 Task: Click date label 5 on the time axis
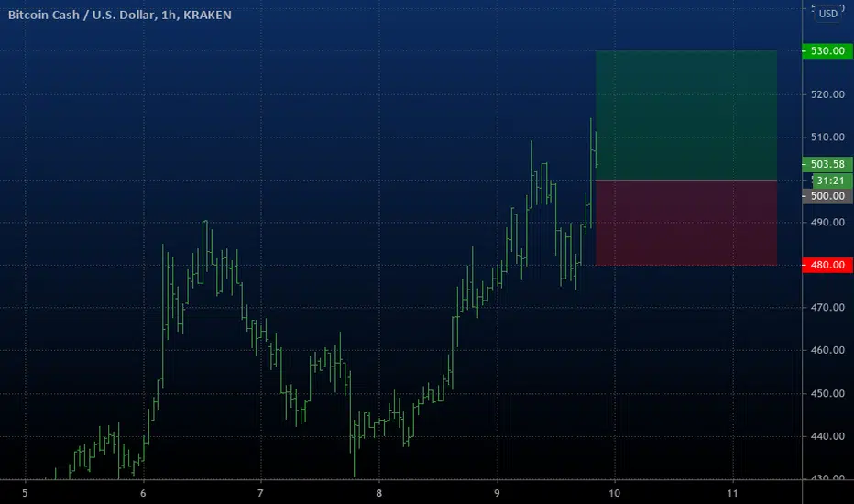25,493
